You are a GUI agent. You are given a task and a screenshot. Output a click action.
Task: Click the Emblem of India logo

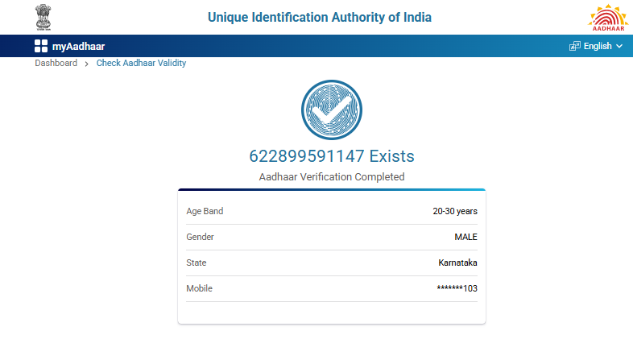pyautogui.click(x=42, y=17)
